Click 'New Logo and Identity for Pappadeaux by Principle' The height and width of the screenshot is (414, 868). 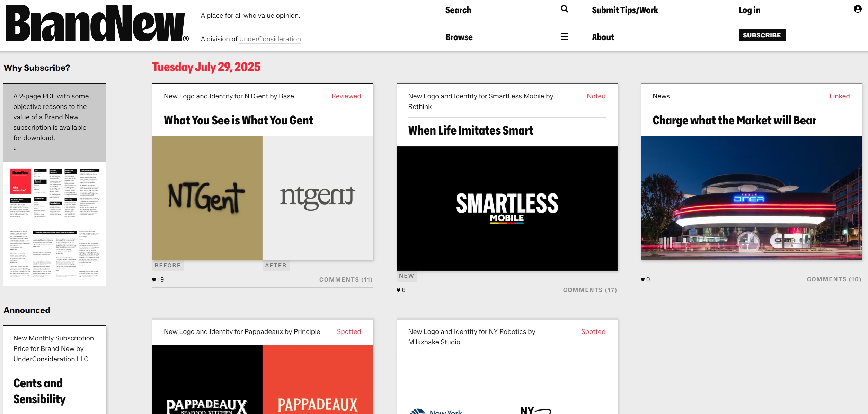click(x=242, y=332)
